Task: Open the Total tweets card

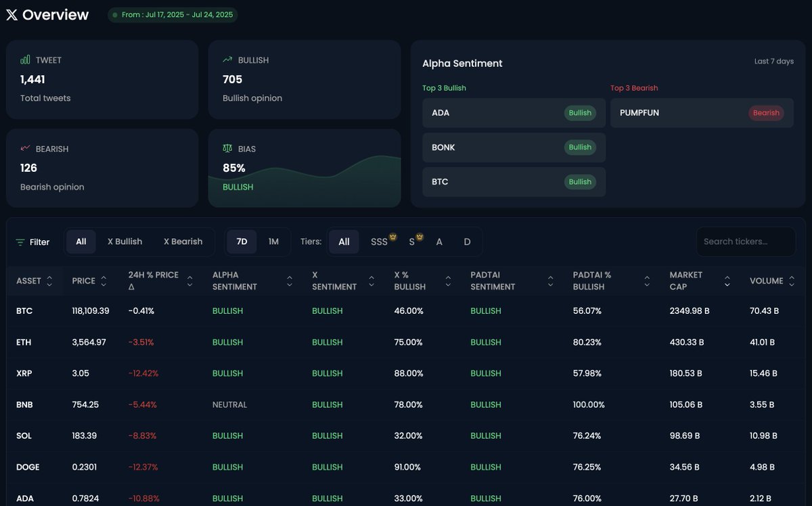Action: point(102,80)
